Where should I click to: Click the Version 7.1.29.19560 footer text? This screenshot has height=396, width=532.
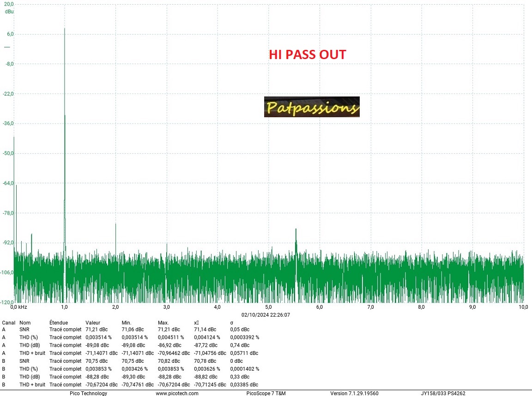click(x=354, y=393)
